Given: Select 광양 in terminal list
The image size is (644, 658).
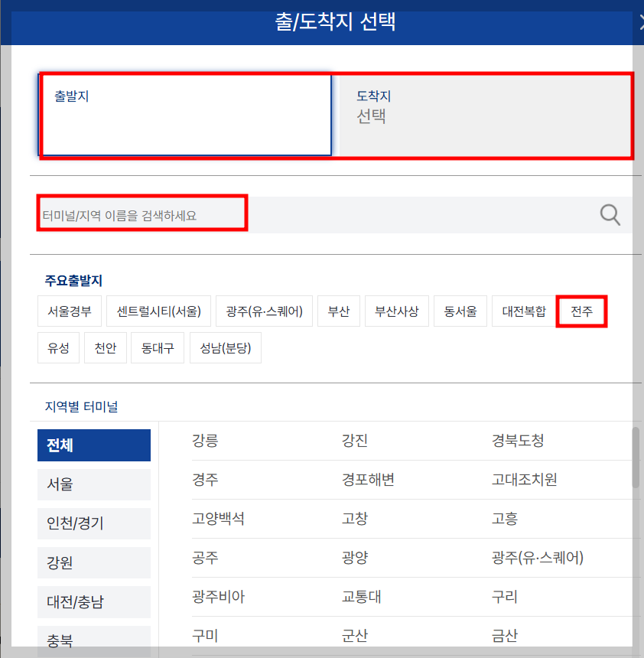Looking at the screenshot, I should 355,558.
